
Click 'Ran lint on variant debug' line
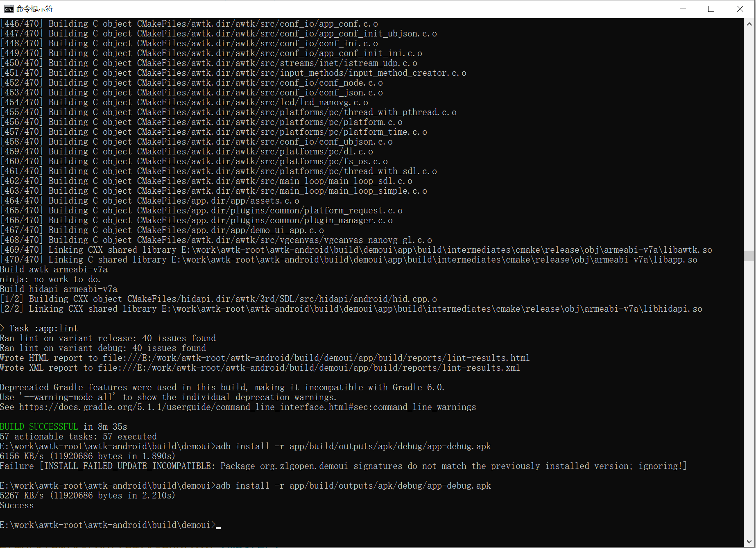[x=103, y=348]
